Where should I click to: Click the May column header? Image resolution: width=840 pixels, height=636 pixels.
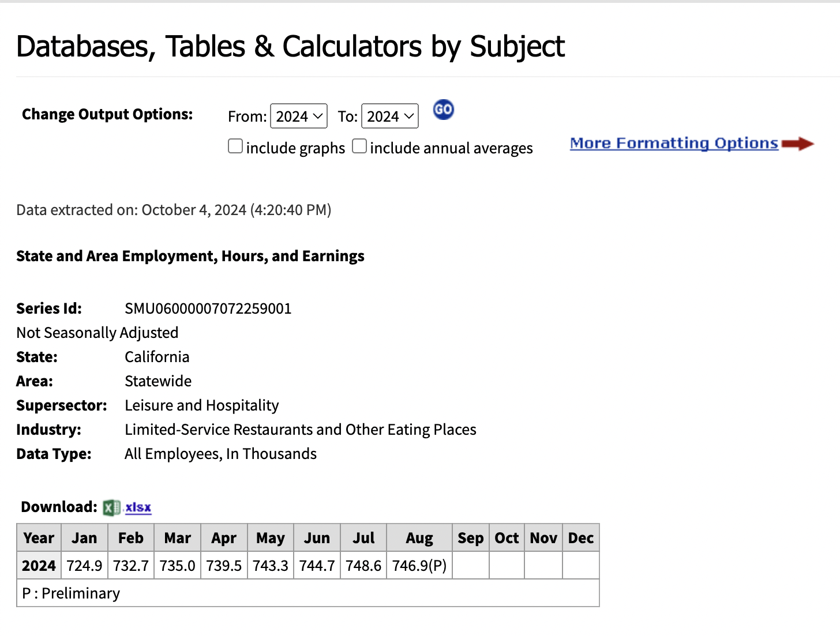[271, 538]
